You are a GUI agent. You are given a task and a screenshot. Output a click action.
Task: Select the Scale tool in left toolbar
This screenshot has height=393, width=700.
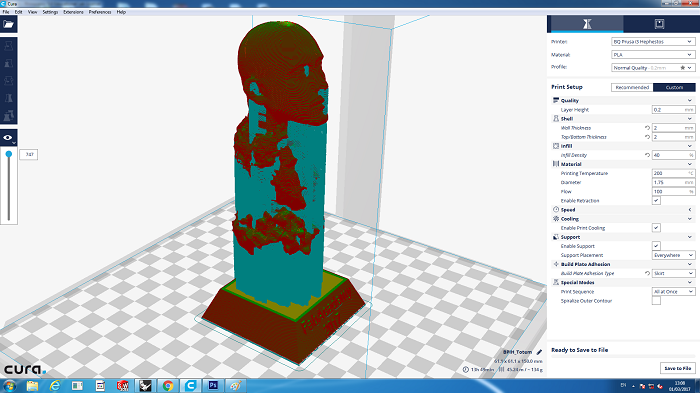[8, 63]
